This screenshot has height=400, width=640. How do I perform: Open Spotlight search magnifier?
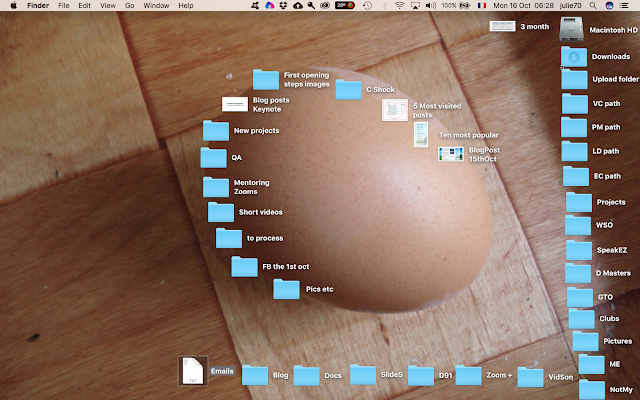point(593,5)
